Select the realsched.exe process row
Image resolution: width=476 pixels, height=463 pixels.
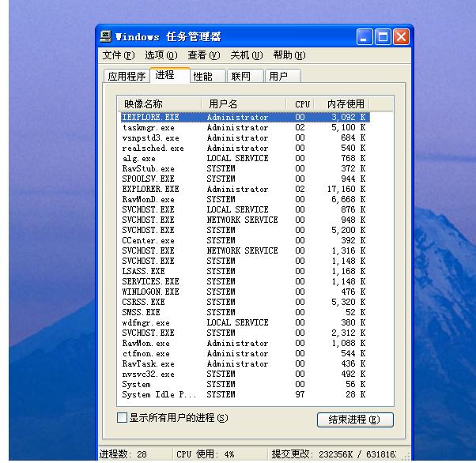pos(245,148)
